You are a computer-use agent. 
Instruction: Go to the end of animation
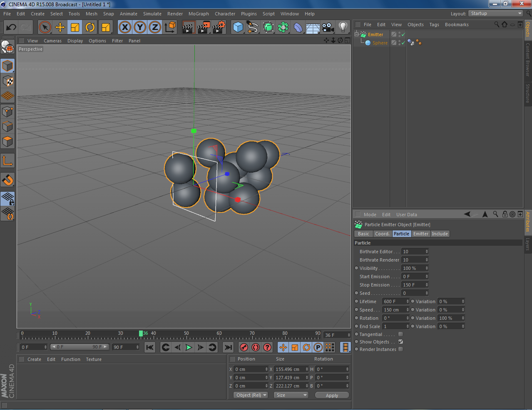coord(228,347)
